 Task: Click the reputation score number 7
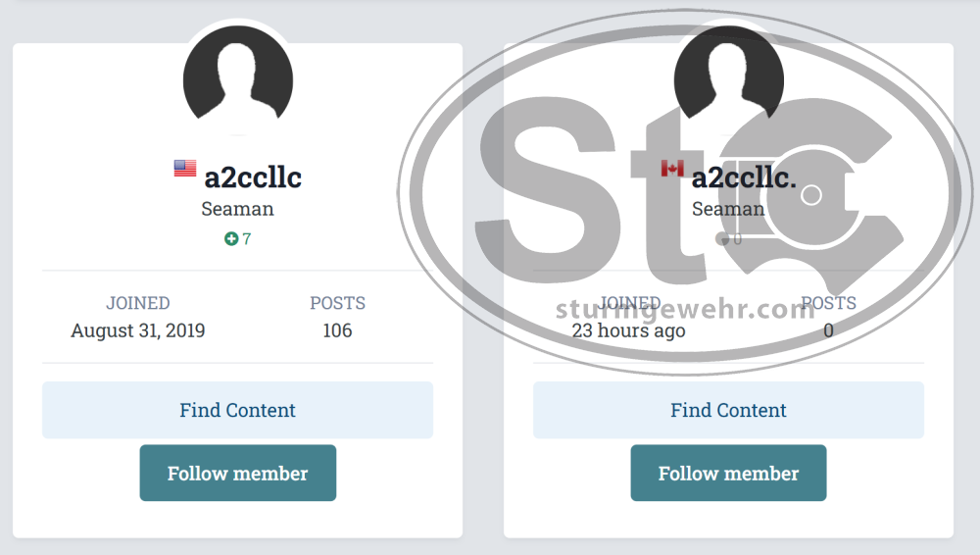coord(247,238)
